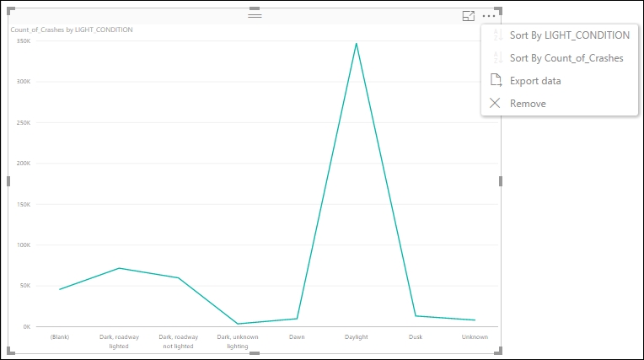This screenshot has width=644, height=360.
Task: Click the 300K y-axis value
Action: point(24,82)
